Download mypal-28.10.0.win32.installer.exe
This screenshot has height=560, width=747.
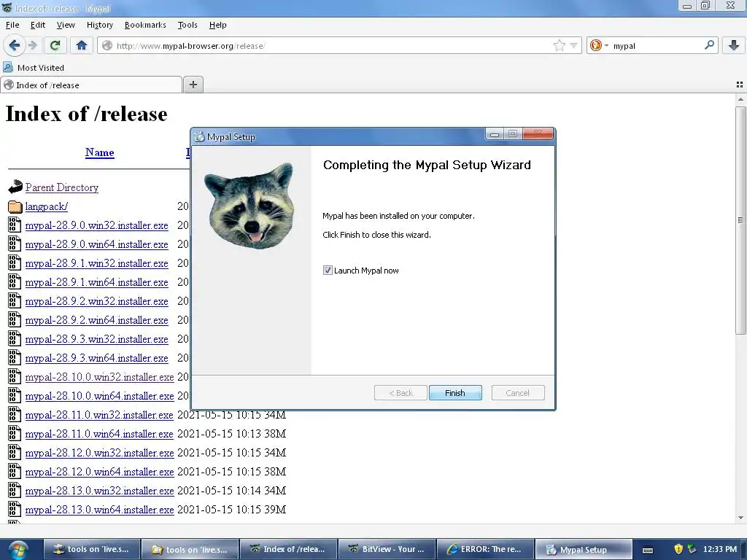coord(99,377)
